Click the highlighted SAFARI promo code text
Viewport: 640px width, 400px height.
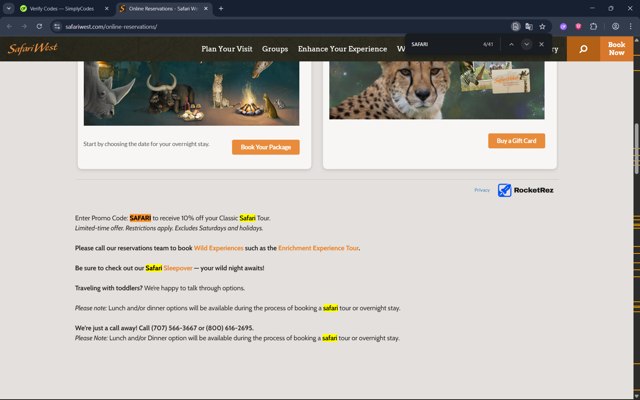click(140, 218)
